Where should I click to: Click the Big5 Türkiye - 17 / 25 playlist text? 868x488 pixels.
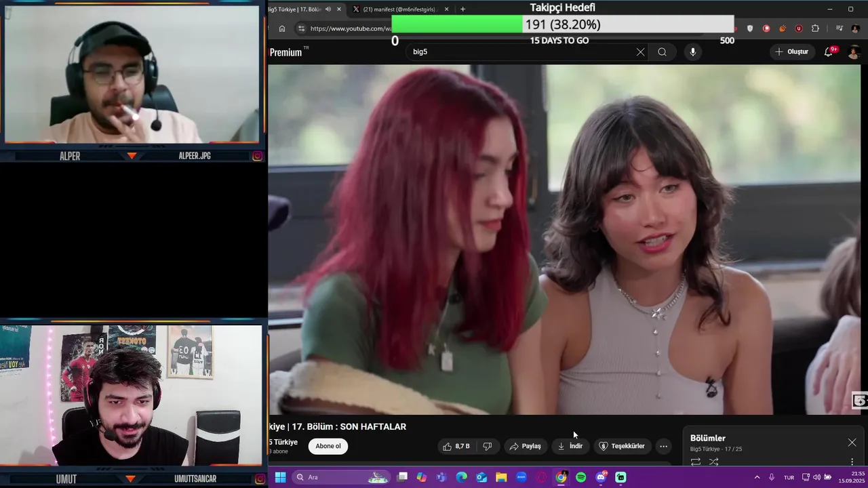(x=716, y=449)
